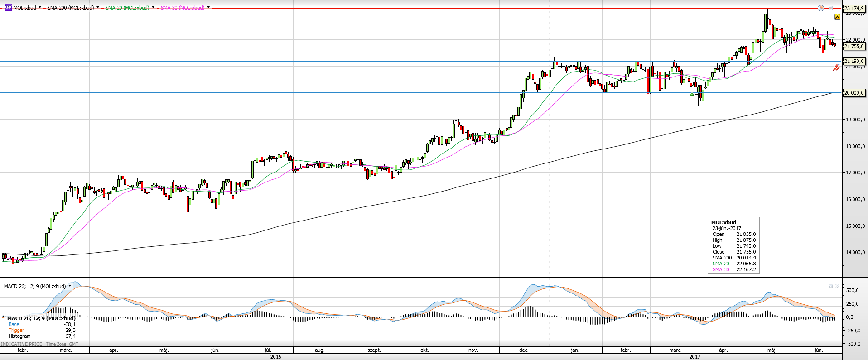The width and height of the screenshot is (868, 360).
Task: Click the 14 000,0 price axis label
Action: [x=855, y=252]
